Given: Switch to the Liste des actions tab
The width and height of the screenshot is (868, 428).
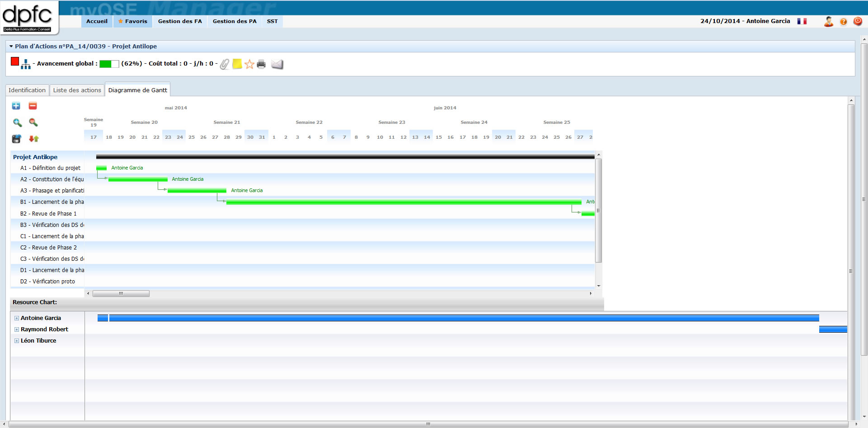Looking at the screenshot, I should coord(77,90).
